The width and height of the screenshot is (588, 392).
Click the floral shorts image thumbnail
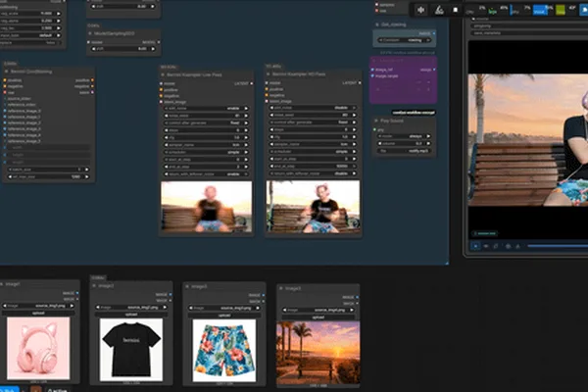[x=224, y=351]
